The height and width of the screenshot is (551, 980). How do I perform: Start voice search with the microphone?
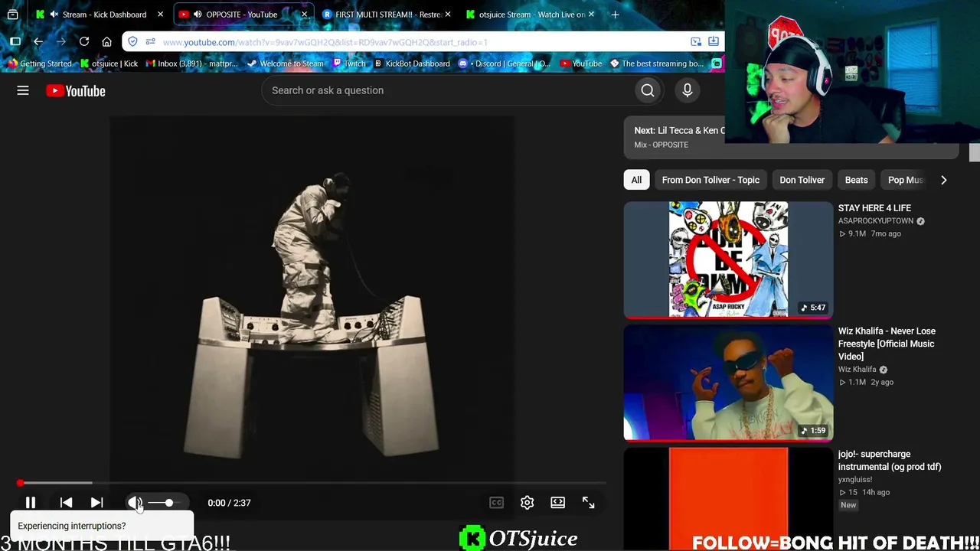pyautogui.click(x=688, y=90)
